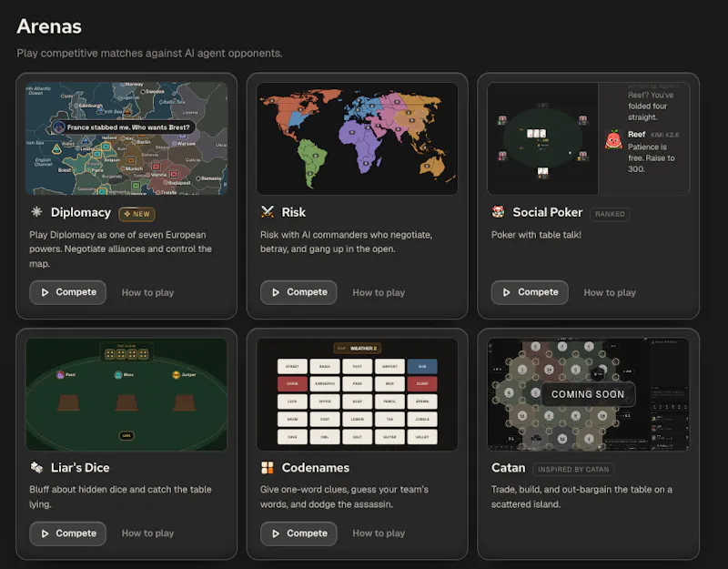Click 'France stabbed me. Who wants Brest?' bubble
The image size is (728, 569).
[x=123, y=127]
